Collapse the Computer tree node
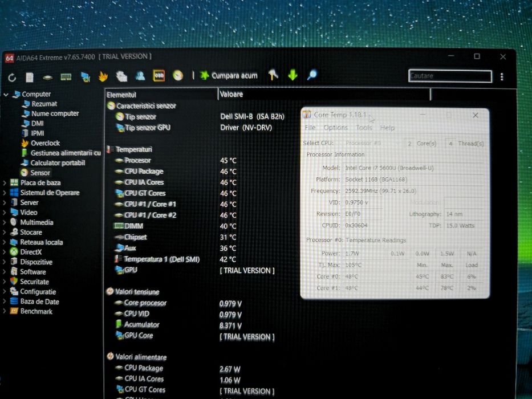The image size is (532, 399). pyautogui.click(x=6, y=95)
